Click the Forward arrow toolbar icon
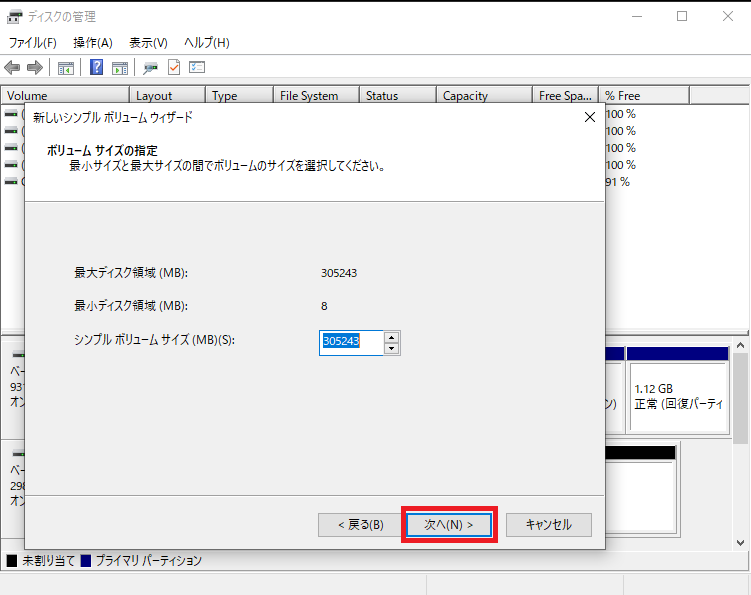 [35, 68]
